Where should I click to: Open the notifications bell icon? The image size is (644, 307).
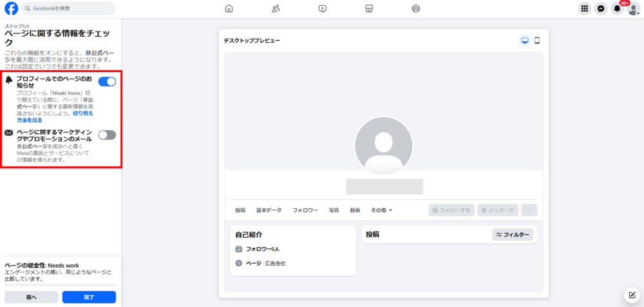pyautogui.click(x=617, y=9)
